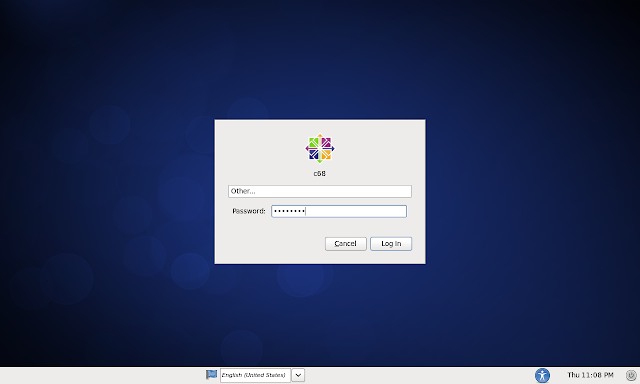Click the CentOS logo in dialog
This screenshot has width=640, height=384.
(320, 149)
